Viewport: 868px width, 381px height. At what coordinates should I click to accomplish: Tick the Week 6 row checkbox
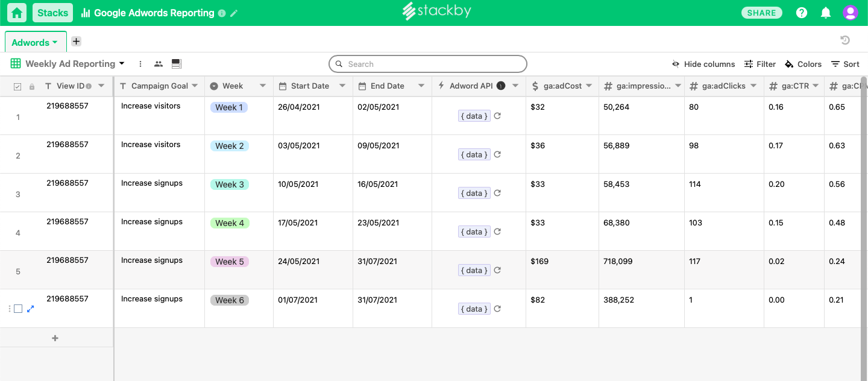pyautogui.click(x=18, y=309)
